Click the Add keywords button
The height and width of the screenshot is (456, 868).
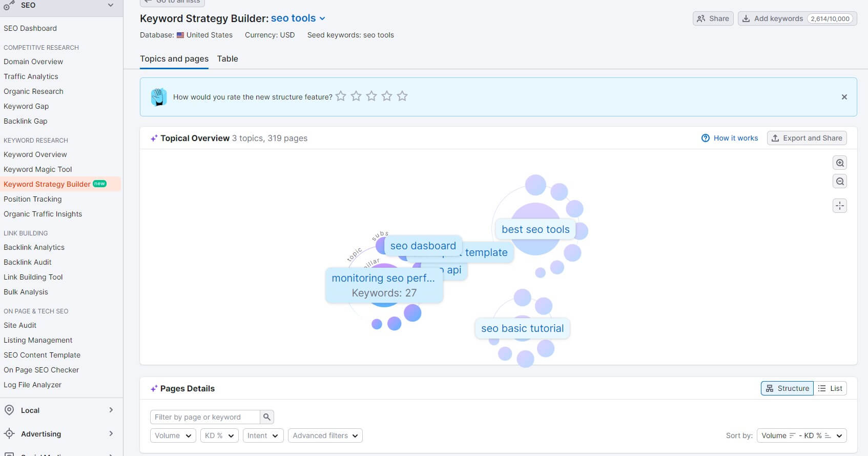pyautogui.click(x=797, y=18)
